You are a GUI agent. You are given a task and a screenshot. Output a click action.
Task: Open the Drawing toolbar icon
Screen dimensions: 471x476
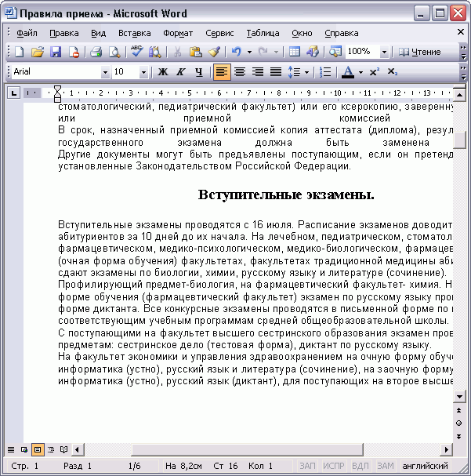313,52
